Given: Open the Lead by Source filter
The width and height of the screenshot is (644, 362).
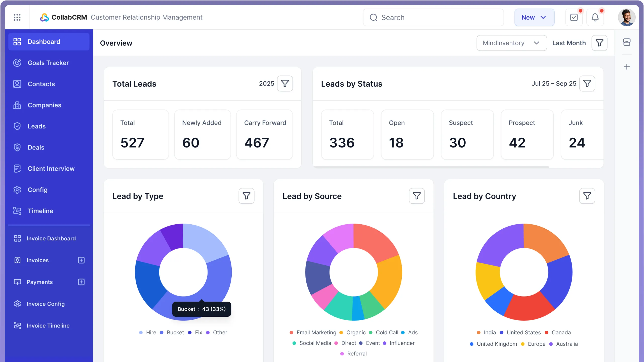Looking at the screenshot, I should 417,196.
